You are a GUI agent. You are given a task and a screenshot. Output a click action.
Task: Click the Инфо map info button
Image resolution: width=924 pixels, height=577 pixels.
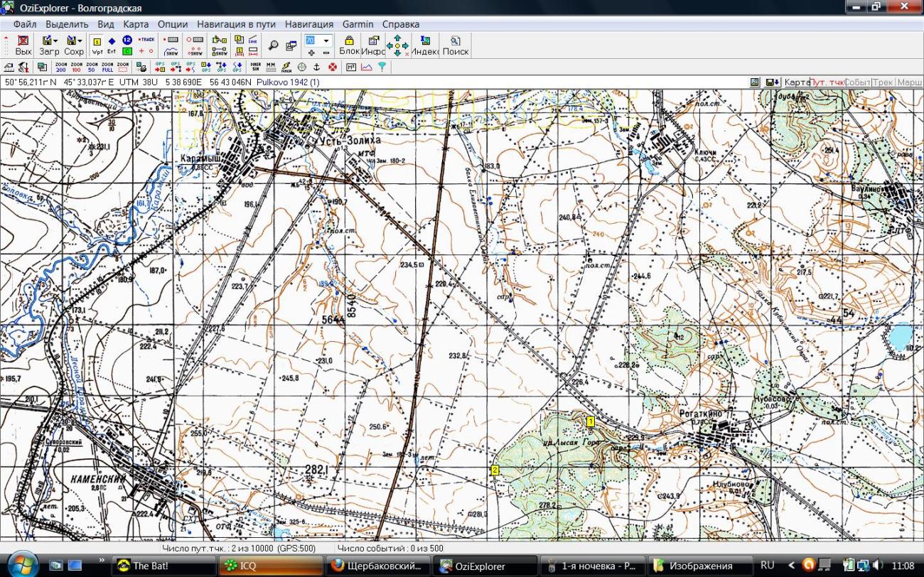[x=373, y=45]
